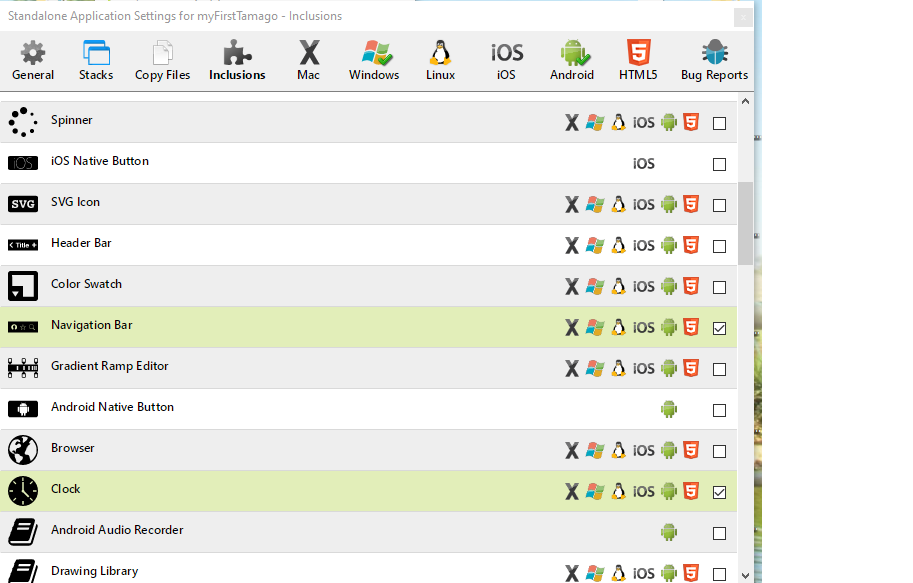Tick the SVG Icon inclusion checkbox
913x583 pixels.
coord(720,206)
